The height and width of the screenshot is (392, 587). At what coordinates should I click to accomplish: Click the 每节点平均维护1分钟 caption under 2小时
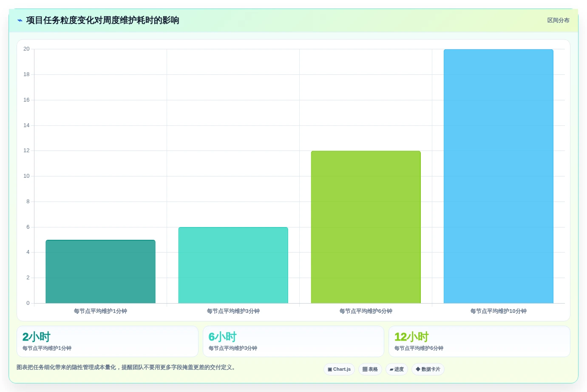click(47, 348)
